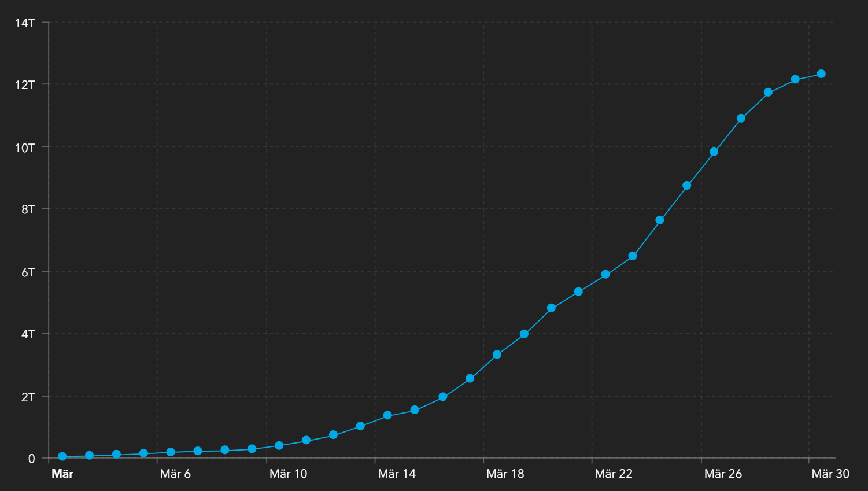Click the '12T' y-axis label

pyautogui.click(x=25, y=85)
